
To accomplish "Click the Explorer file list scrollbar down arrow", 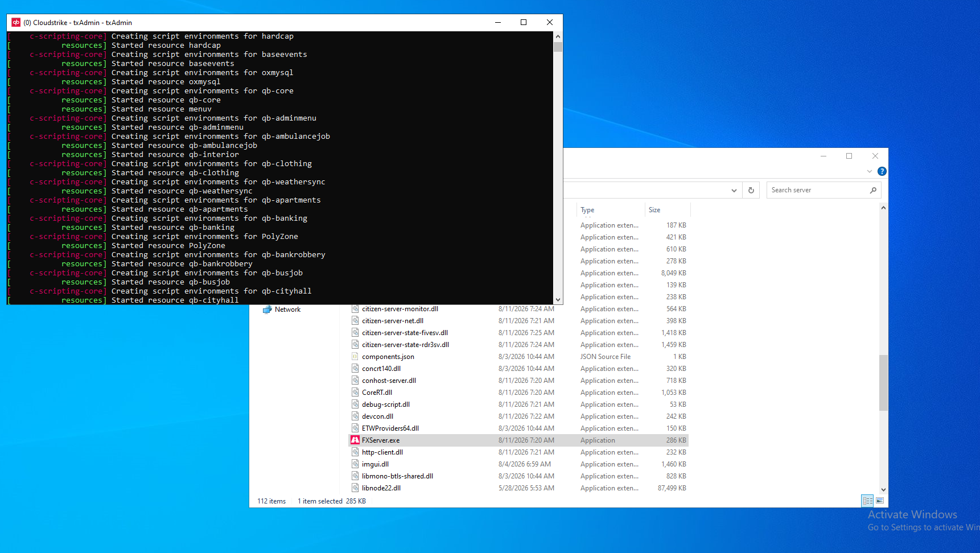I will tap(883, 489).
